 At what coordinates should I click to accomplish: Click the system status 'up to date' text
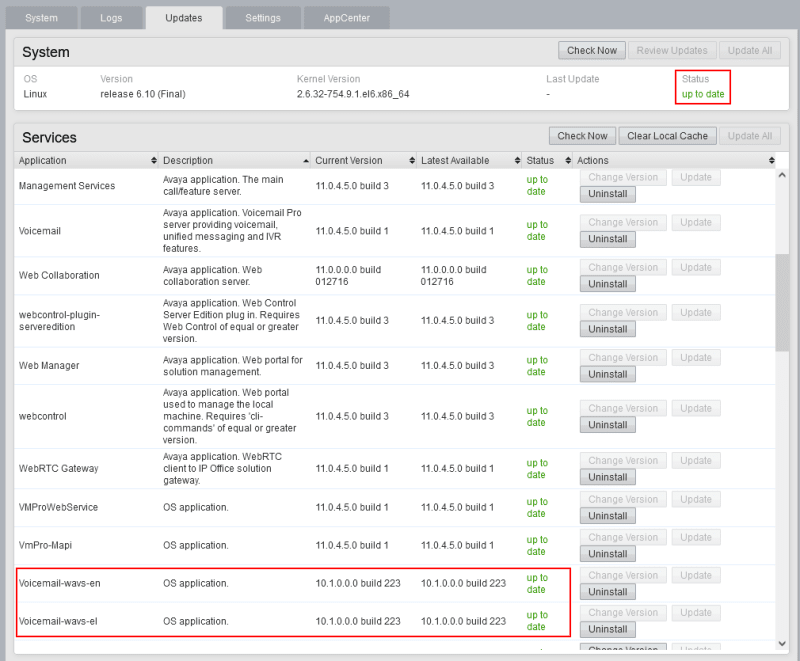pos(703,94)
